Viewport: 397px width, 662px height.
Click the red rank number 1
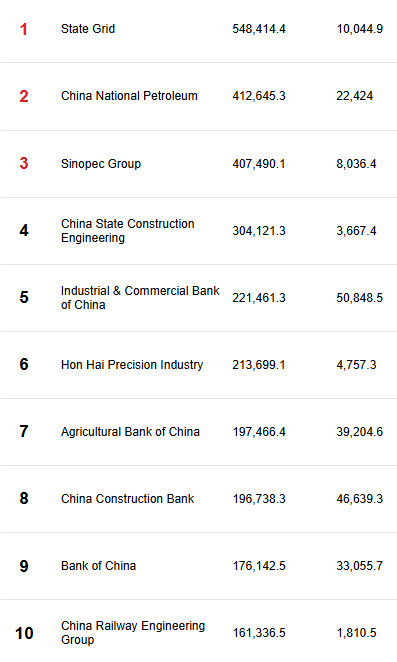pyautogui.click(x=24, y=29)
